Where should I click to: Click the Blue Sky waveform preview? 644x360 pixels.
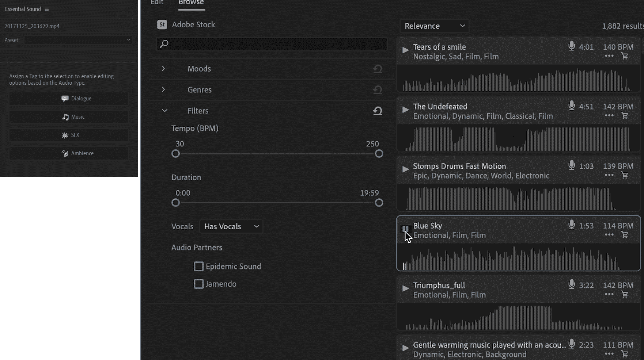518,257
